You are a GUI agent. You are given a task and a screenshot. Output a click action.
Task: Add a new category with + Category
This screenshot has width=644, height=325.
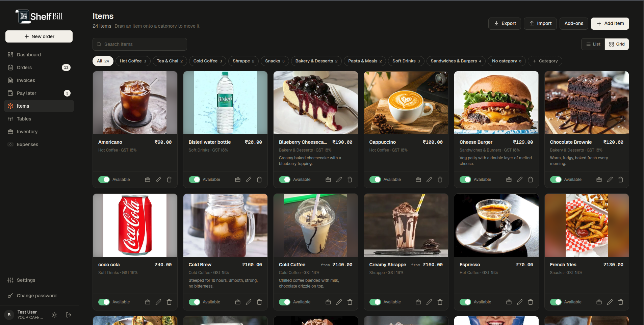click(x=545, y=61)
